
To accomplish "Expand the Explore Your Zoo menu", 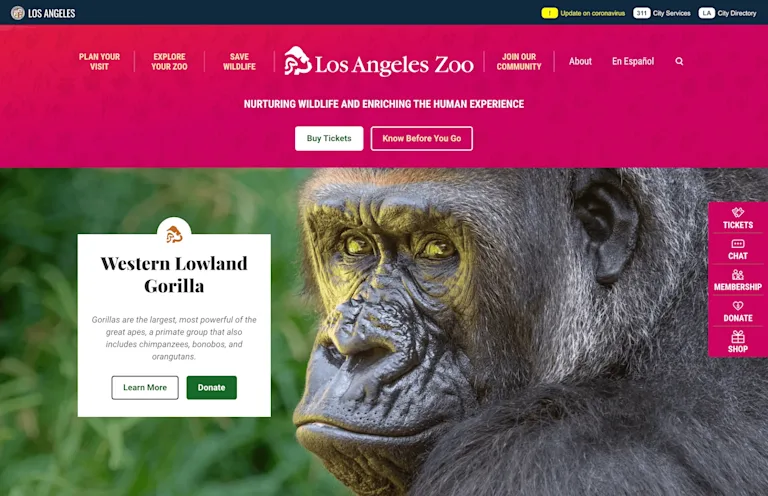I will 169,62.
